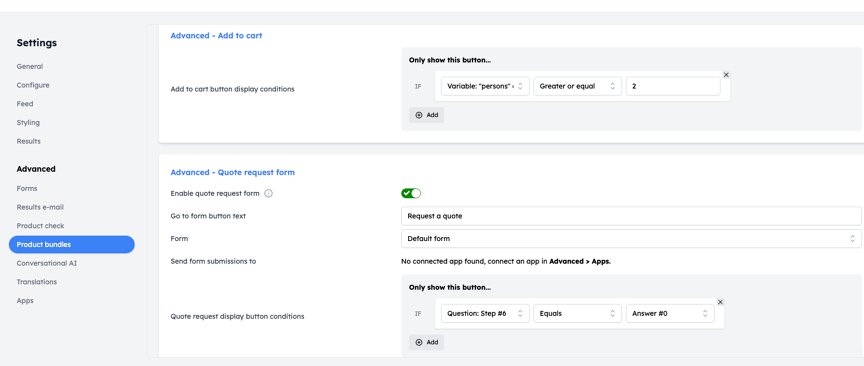Open the Variable "persons" dropdown
This screenshot has width=864, height=366.
click(485, 86)
